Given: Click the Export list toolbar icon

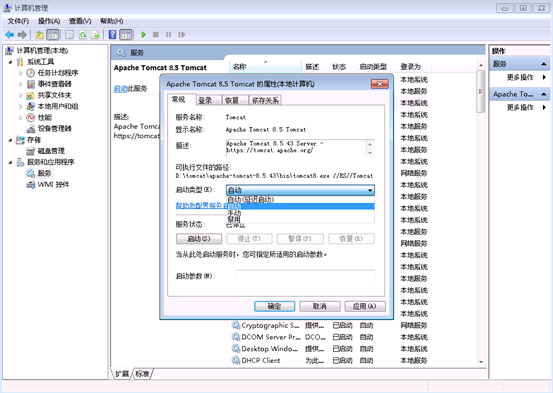Looking at the screenshot, I should pos(96,35).
